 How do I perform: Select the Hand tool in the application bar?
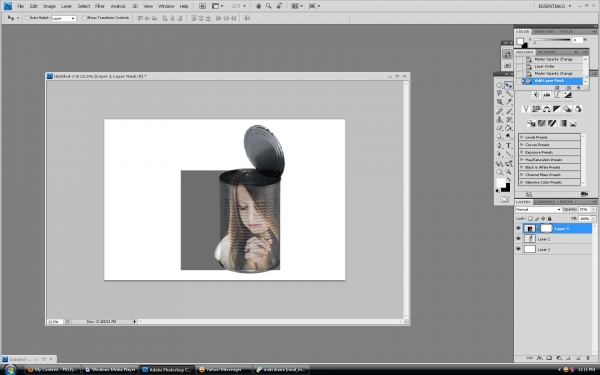click(x=258, y=6)
